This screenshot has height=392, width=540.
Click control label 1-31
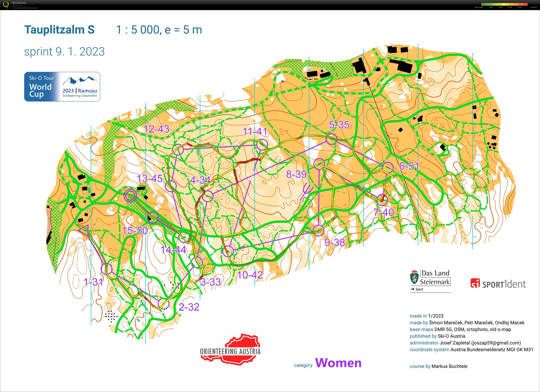click(93, 282)
